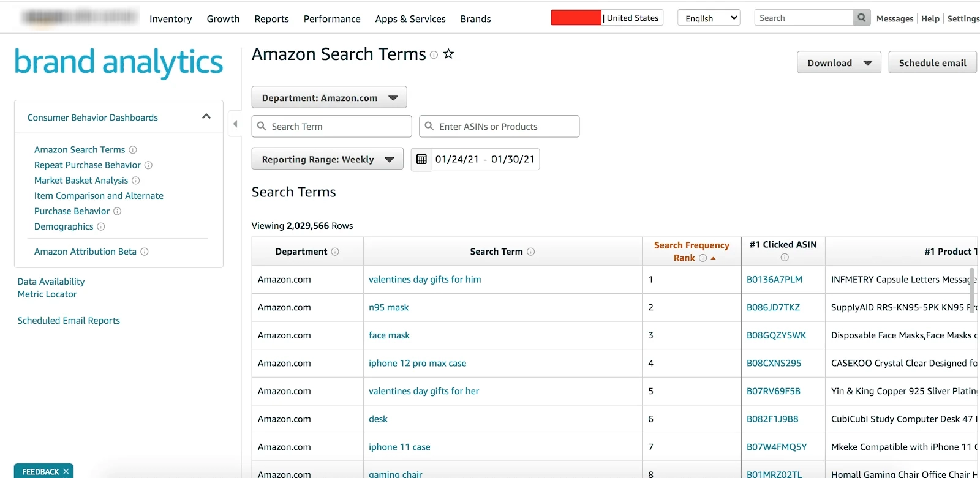Collapse the sidebar with the left arrow handle
This screenshot has height=478, width=980.
pyautogui.click(x=235, y=124)
